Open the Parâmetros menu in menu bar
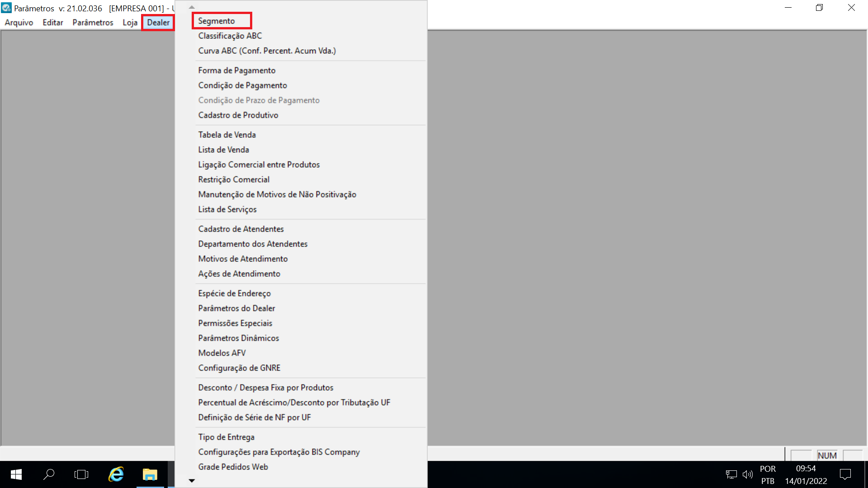Viewport: 868px width, 488px height. (x=93, y=23)
